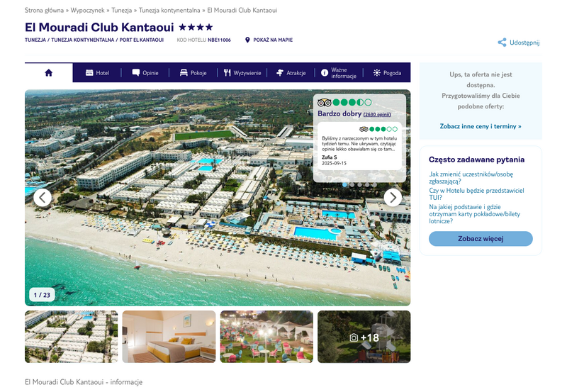
Task: Switch to the Pogoda tab
Action: (387, 73)
